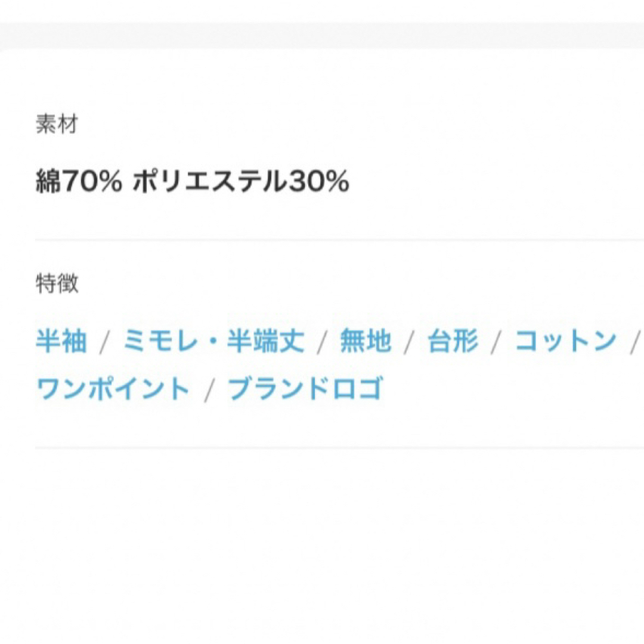Follow the 台形 feature tag link
This screenshot has height=644, width=644.
coord(453,340)
